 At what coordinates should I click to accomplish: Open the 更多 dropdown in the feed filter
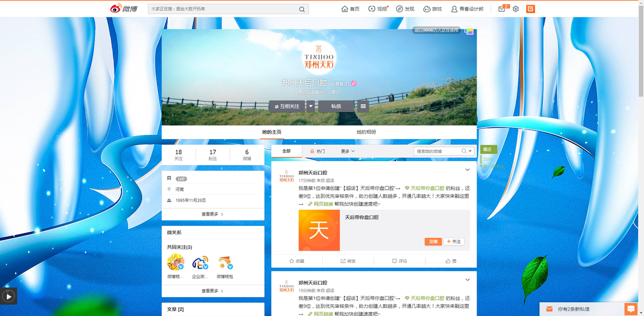pyautogui.click(x=348, y=151)
